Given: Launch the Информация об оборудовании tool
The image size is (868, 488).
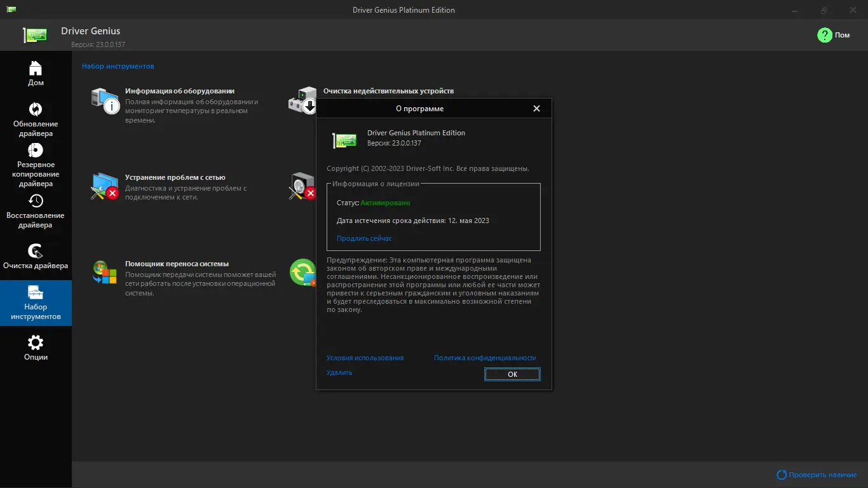Looking at the screenshot, I should click(180, 91).
